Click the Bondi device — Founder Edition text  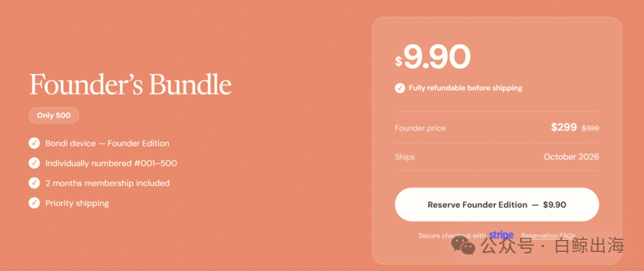click(x=107, y=143)
